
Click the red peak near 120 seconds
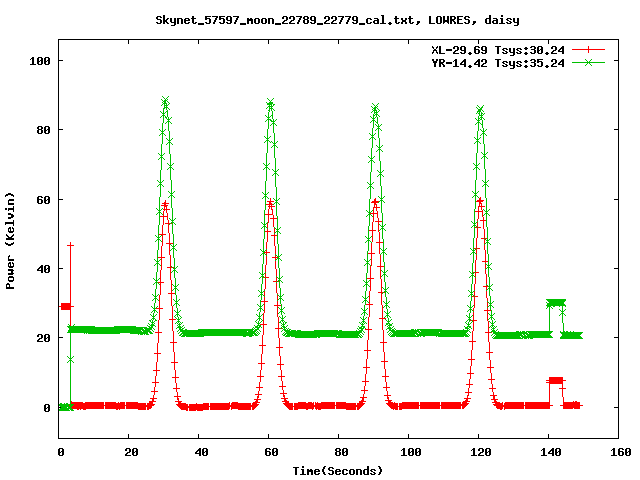[x=480, y=200]
